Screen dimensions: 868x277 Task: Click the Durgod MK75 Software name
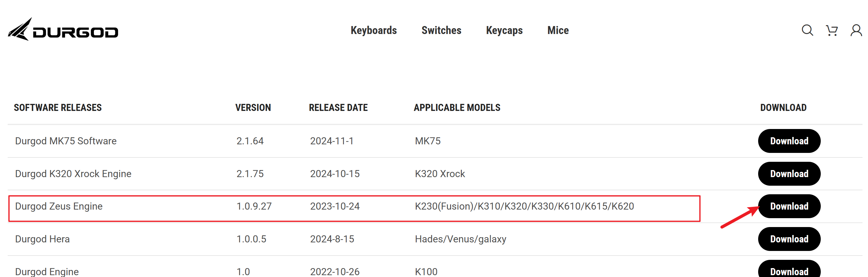point(66,141)
